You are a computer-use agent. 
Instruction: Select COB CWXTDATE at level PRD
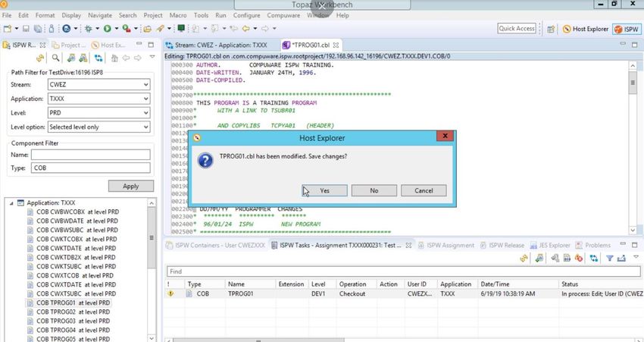pyautogui.click(x=76, y=284)
